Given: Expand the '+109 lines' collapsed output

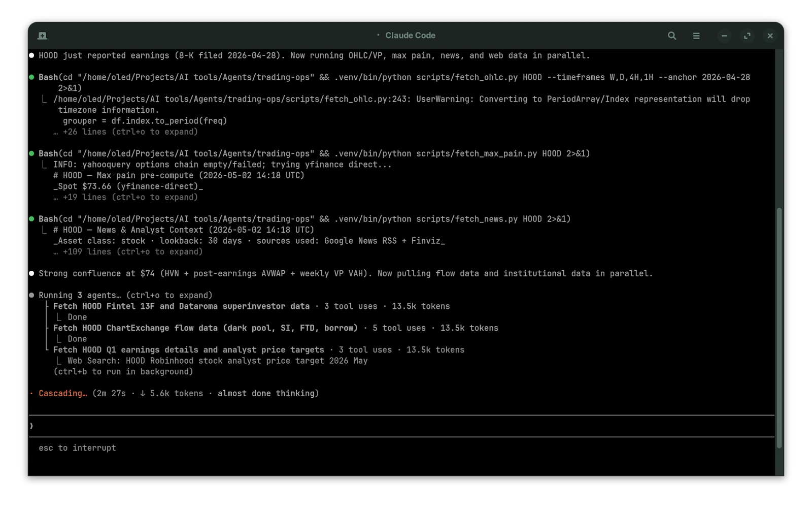Looking at the screenshot, I should [128, 251].
